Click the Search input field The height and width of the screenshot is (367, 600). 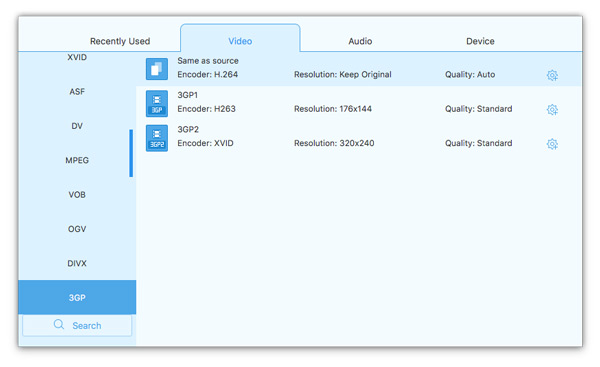77,325
